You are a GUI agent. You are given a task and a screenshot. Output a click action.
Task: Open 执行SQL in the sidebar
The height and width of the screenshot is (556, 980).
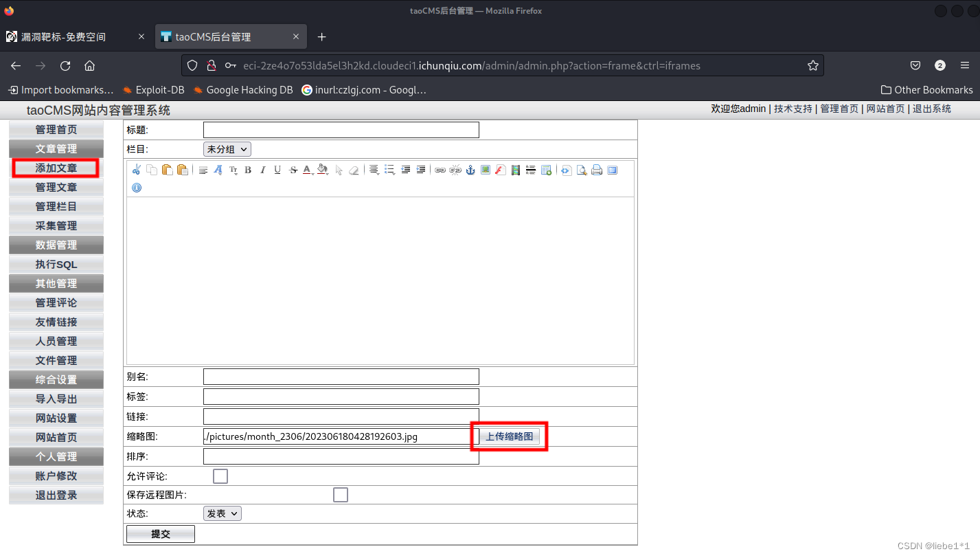[56, 264]
